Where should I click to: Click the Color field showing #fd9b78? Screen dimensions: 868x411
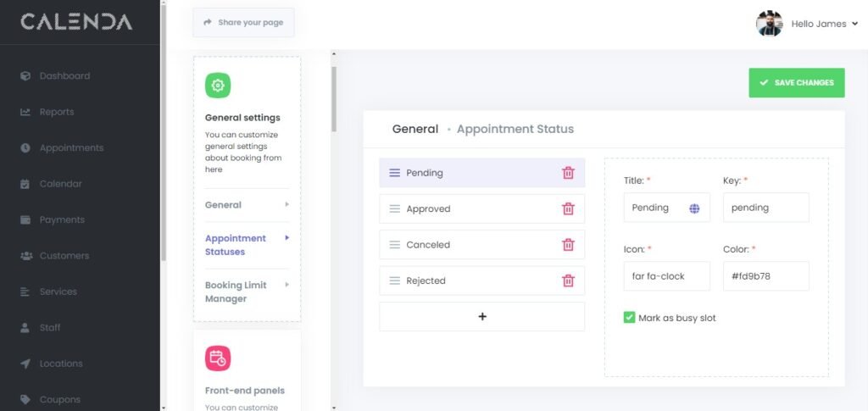(x=765, y=276)
